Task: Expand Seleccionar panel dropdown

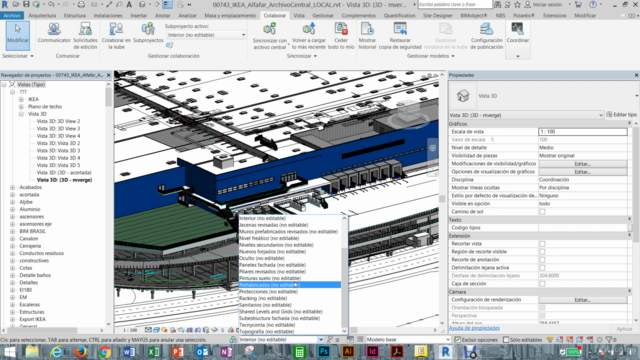Action: click(x=18, y=56)
